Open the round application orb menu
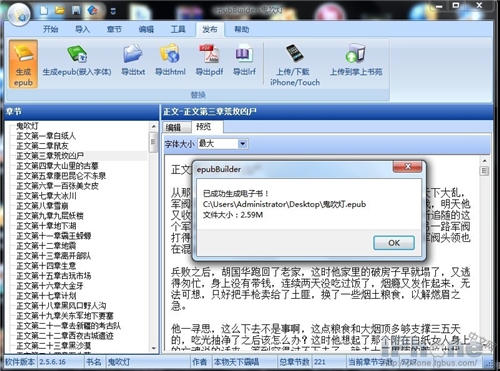 point(19,14)
